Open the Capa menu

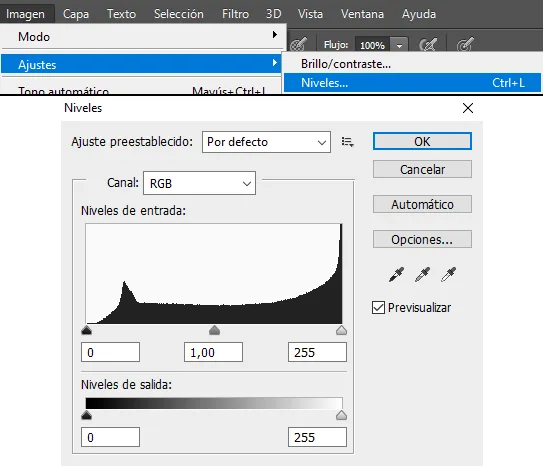[x=76, y=14]
